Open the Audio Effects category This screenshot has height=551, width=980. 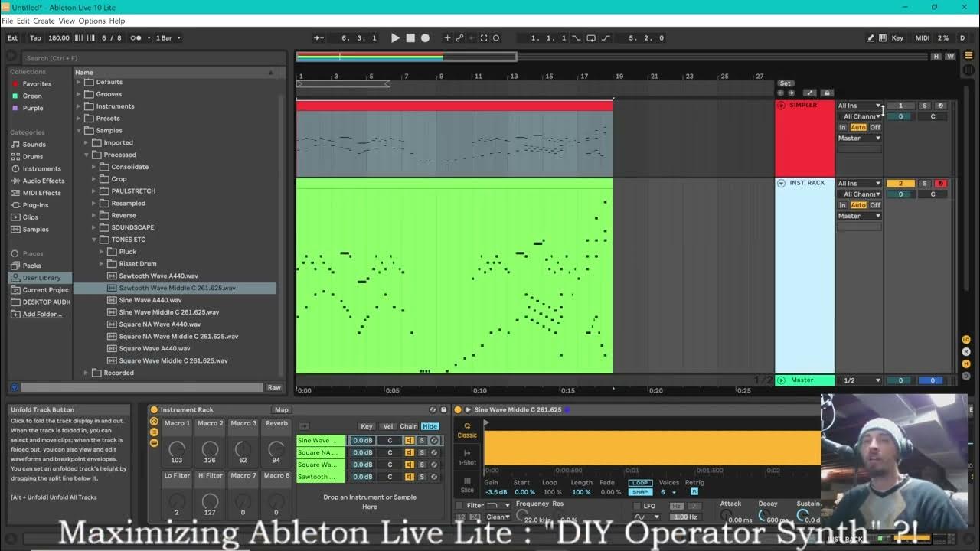[x=44, y=181]
